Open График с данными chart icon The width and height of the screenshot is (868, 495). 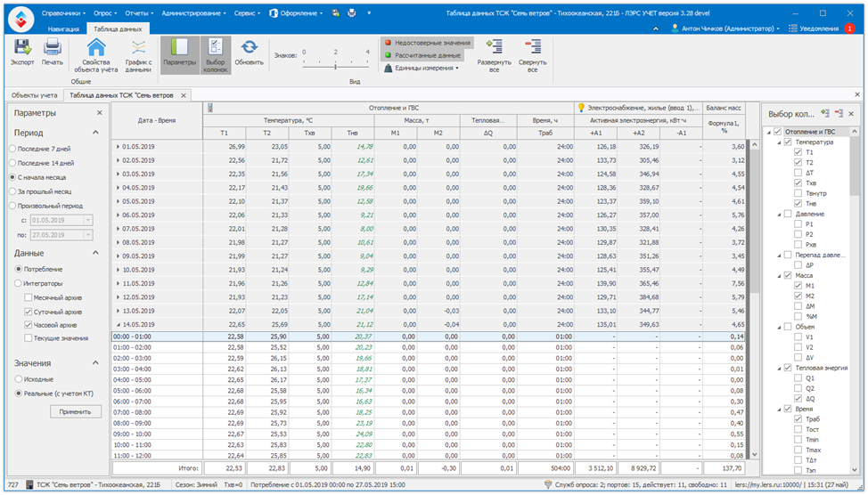[x=138, y=48]
